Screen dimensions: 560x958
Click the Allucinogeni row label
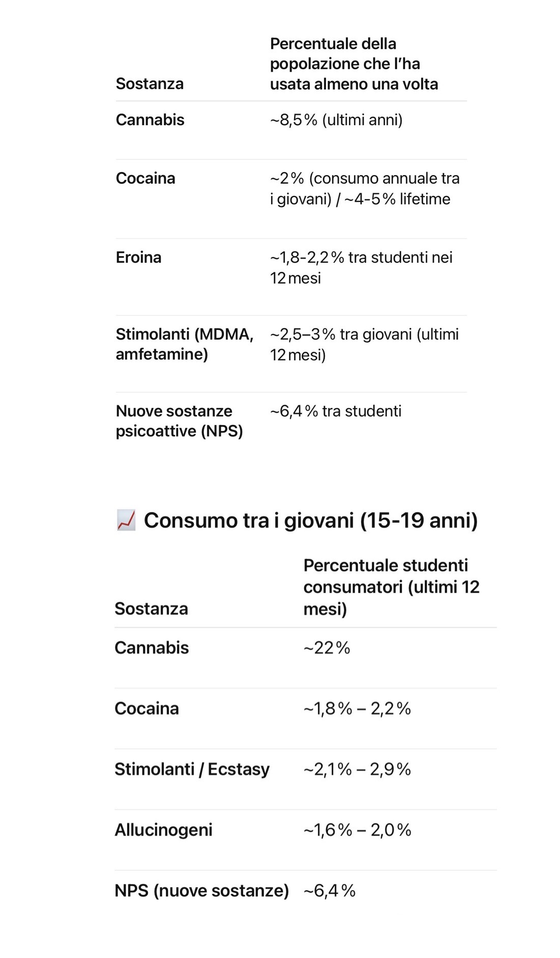click(x=163, y=830)
